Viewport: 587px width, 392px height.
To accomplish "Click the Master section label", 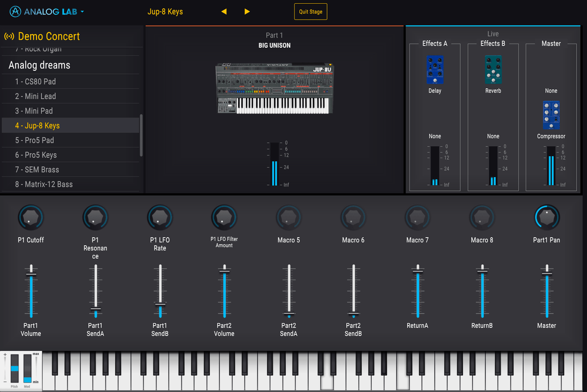I will point(551,43).
